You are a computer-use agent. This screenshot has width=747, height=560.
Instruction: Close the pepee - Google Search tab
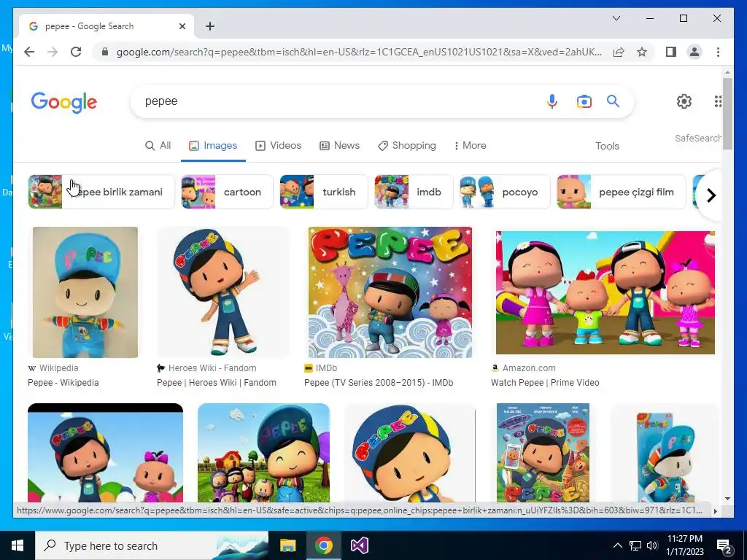(x=182, y=26)
